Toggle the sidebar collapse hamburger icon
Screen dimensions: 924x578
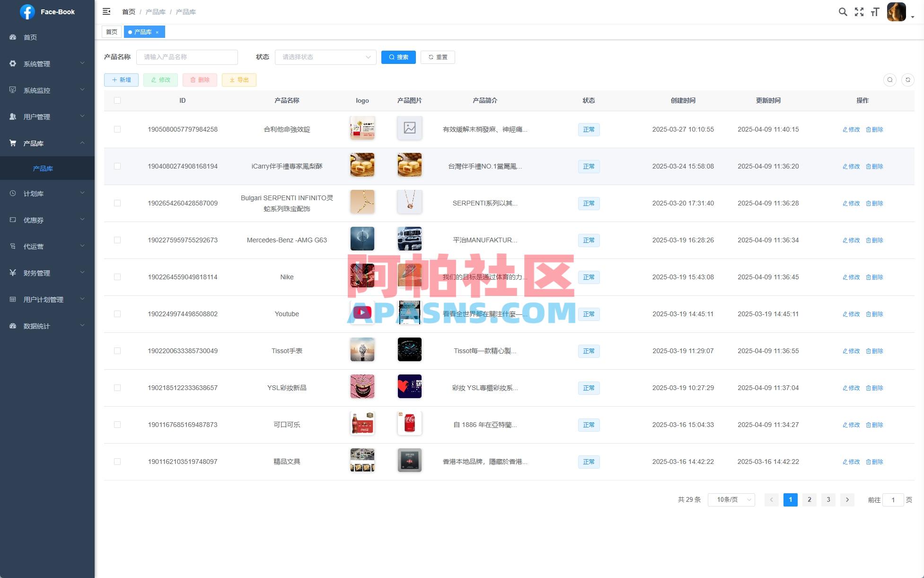pos(106,11)
